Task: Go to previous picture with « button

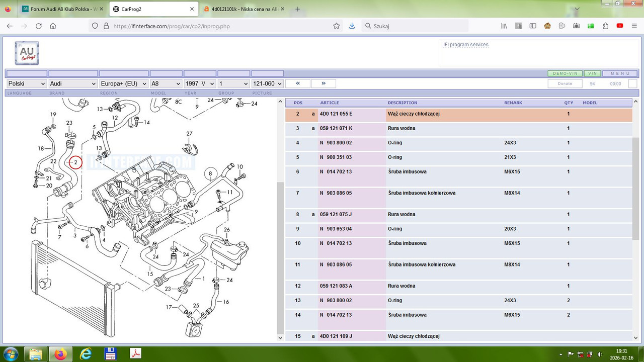Action: click(298, 83)
